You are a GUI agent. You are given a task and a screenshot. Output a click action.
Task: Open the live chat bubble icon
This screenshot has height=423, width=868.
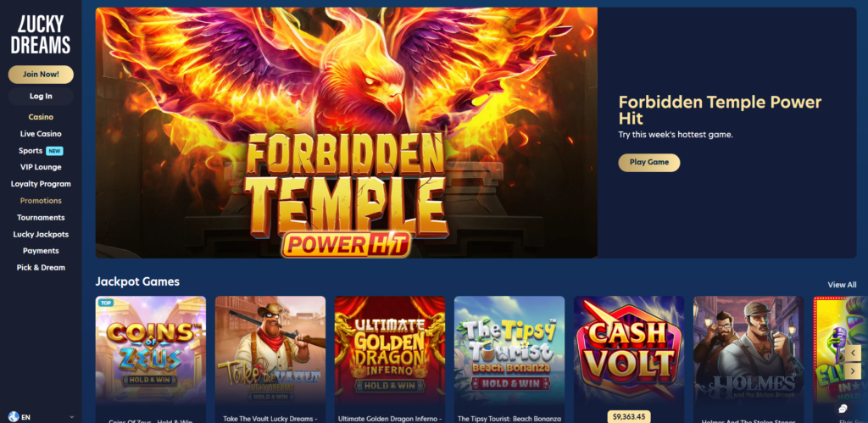click(x=843, y=409)
